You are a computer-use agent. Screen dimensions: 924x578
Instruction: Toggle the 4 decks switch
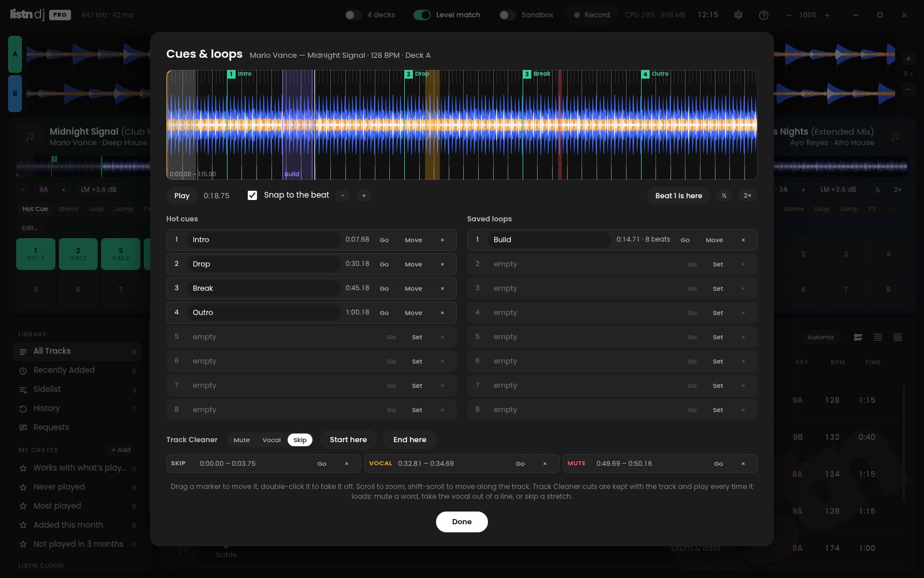(353, 15)
